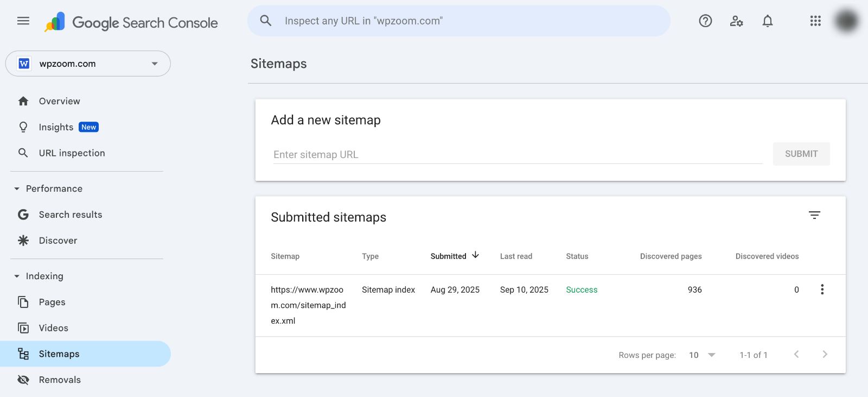Click the Aug 29, 2025 submitted date
The width and height of the screenshot is (868, 397).
[x=455, y=290]
